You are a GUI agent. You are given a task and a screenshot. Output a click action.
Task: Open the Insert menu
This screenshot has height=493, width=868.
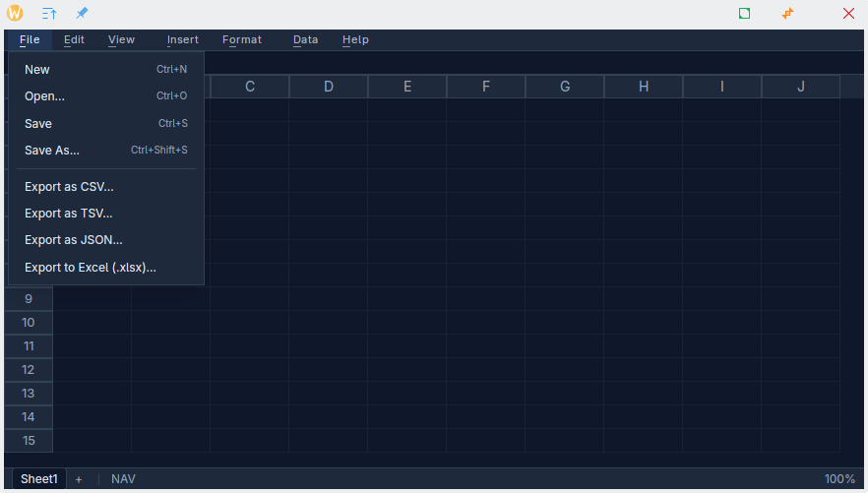pos(182,40)
